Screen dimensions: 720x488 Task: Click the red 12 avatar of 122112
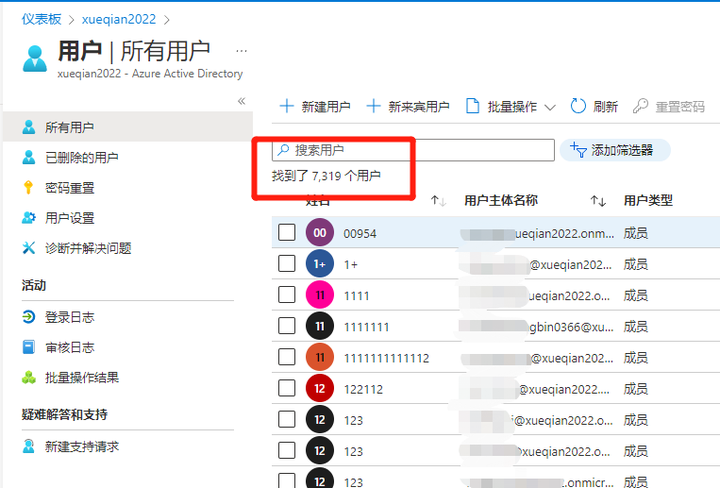click(x=320, y=388)
